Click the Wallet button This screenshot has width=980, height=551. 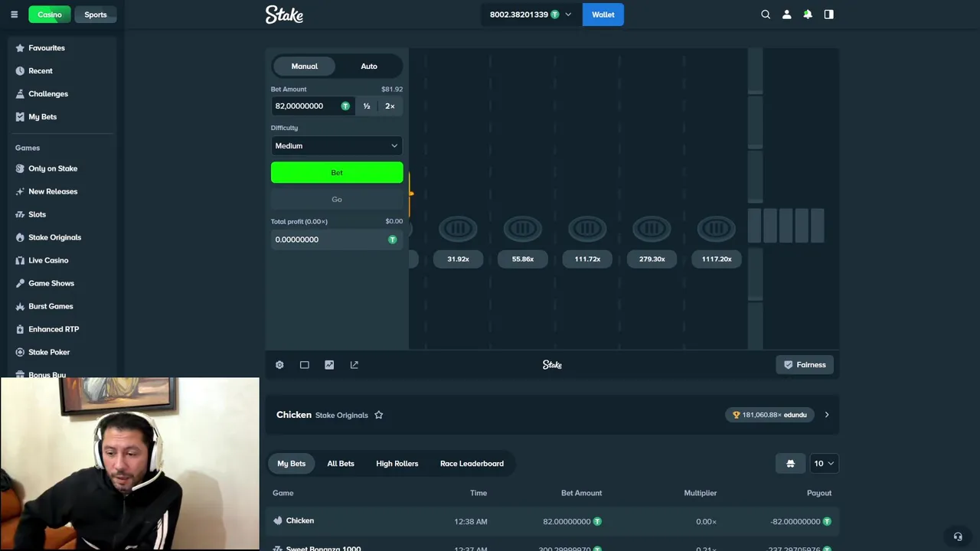(x=603, y=15)
